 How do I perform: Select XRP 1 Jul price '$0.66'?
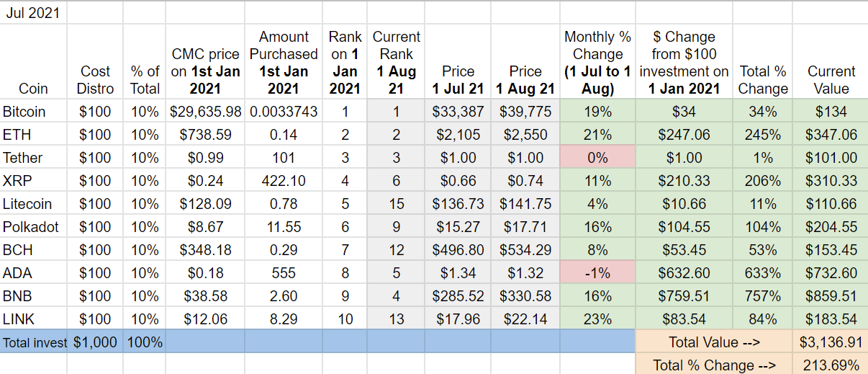coord(458,181)
